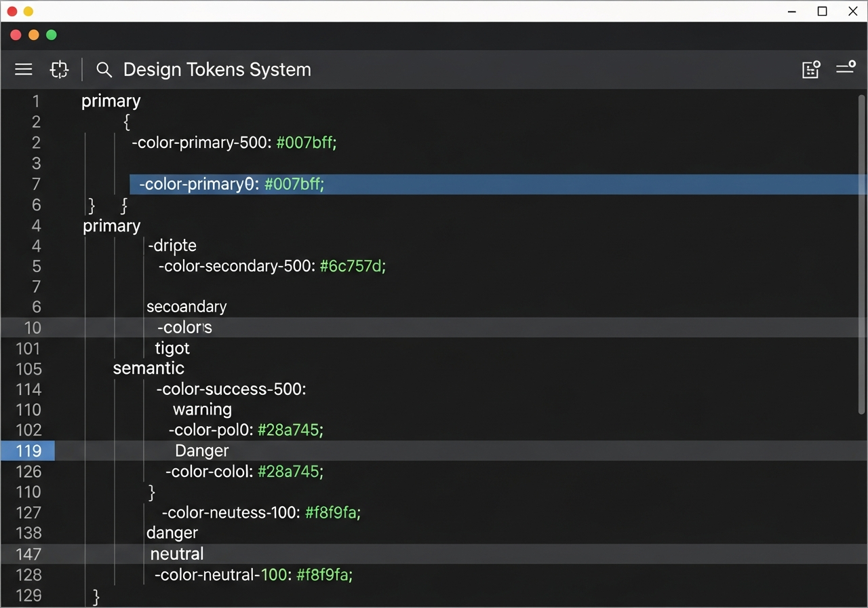Viewport: 868px width, 608px height.
Task: Click the semantic section heading
Action: 149,368
